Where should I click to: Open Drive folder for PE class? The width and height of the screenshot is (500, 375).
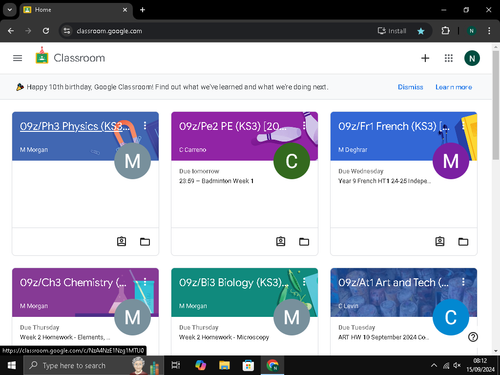[x=304, y=241]
